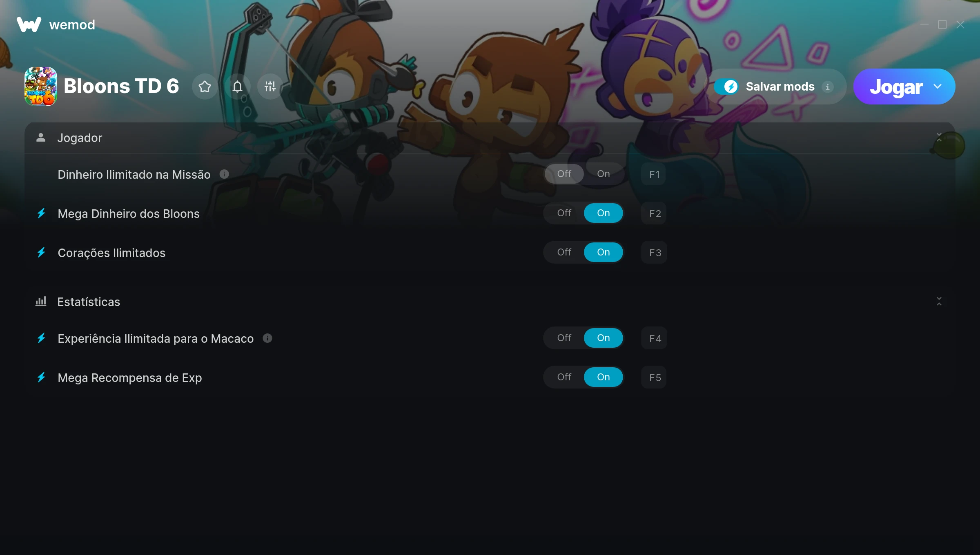Click the Jogar button

(x=896, y=87)
